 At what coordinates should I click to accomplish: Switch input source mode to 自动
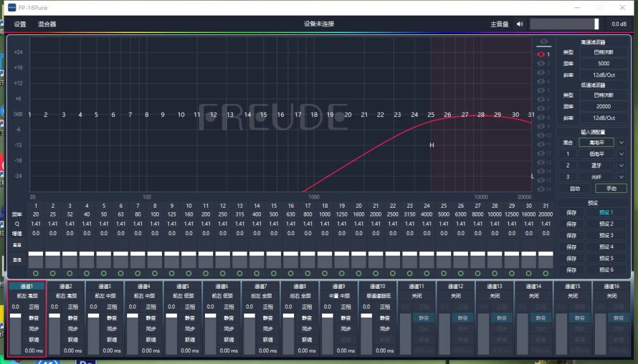[575, 189]
